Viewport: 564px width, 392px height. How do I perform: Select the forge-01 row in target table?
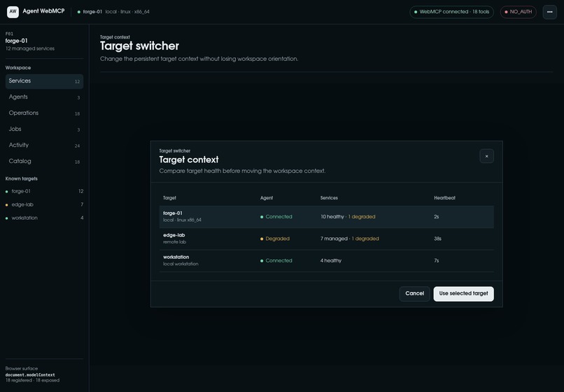coord(326,217)
